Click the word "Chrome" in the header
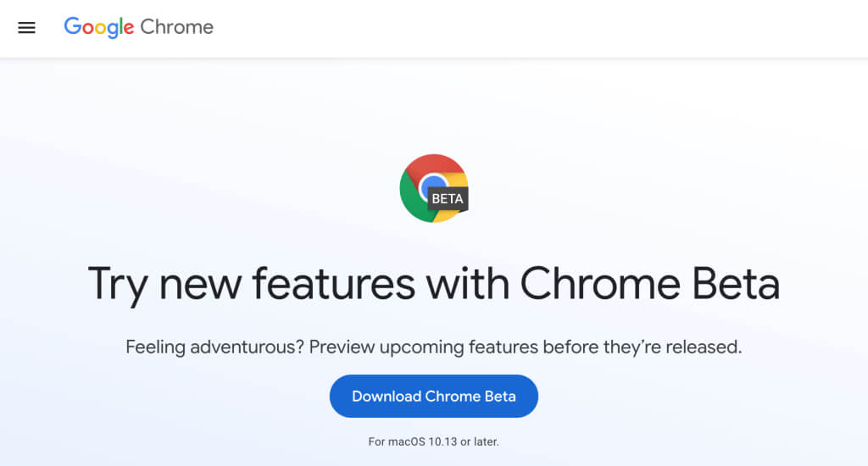Image resolution: width=868 pixels, height=466 pixels. (x=176, y=27)
